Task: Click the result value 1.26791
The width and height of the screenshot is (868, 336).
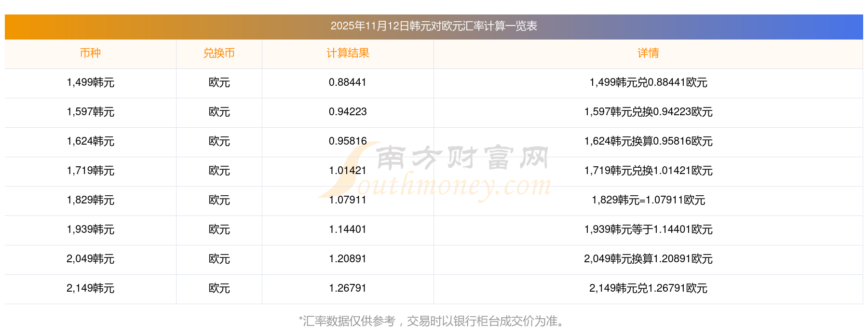Action: tap(348, 288)
